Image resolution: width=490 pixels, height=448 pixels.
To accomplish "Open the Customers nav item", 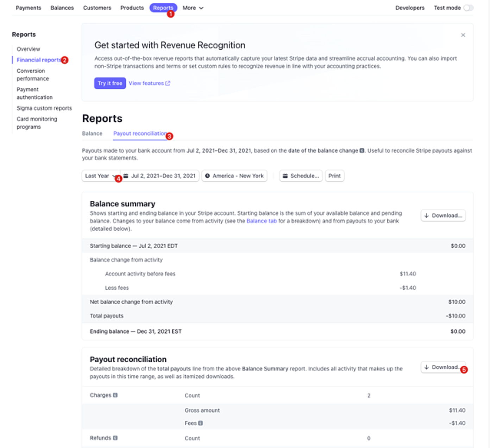I will 97,8.
